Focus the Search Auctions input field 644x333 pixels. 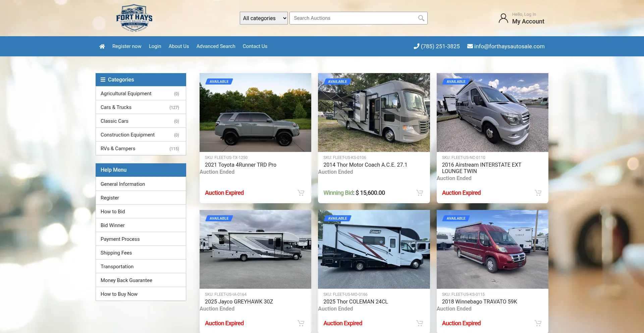(x=358, y=18)
